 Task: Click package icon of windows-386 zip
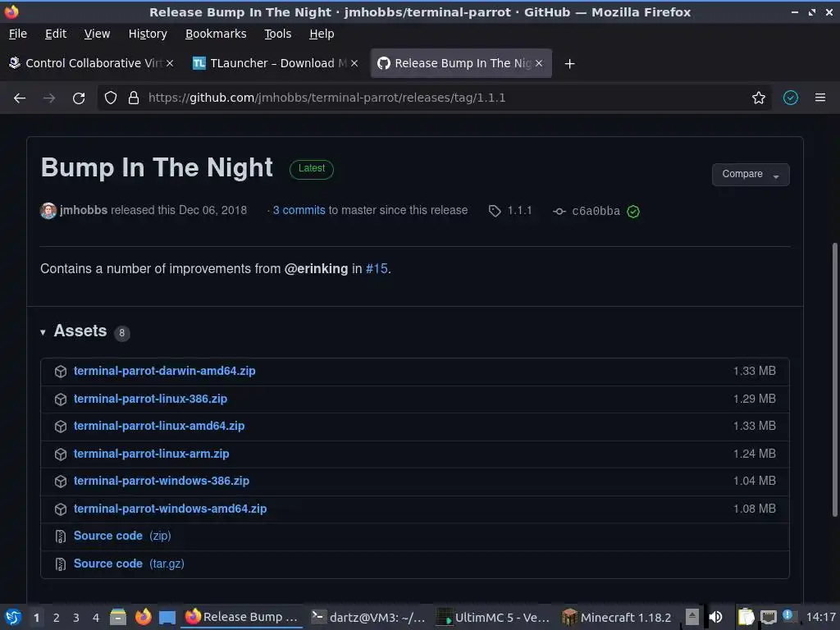point(61,482)
